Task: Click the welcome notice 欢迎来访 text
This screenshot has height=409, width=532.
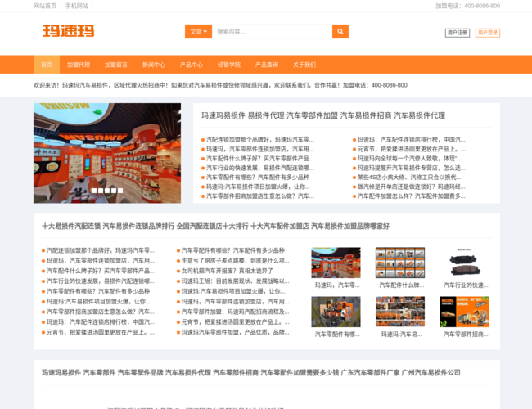Action: coord(220,85)
